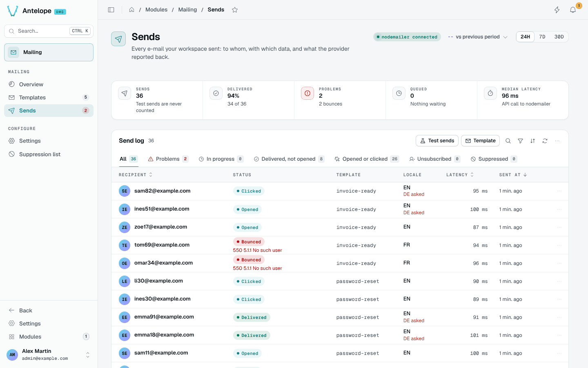Click the Modules breadcrumb link
The width and height of the screenshot is (588, 368).
tap(156, 10)
